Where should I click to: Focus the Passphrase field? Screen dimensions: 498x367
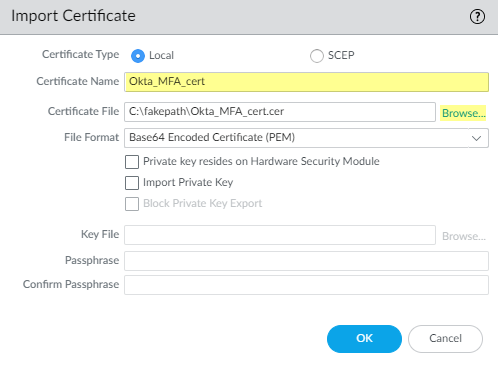306,261
